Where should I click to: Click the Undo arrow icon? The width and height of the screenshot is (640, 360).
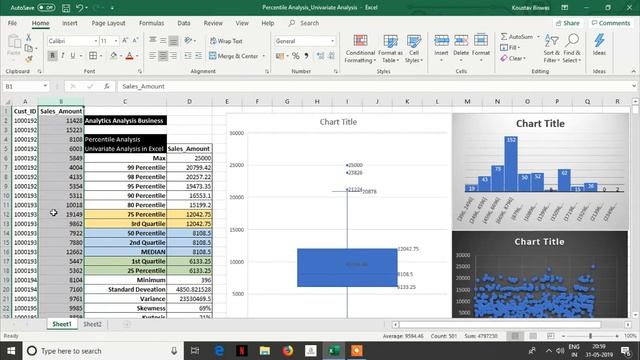click(x=80, y=7)
